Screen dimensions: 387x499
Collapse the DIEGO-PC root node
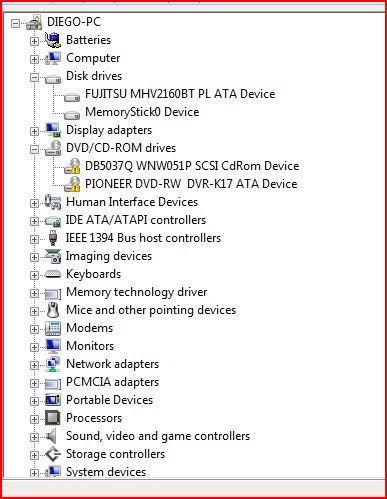point(15,24)
